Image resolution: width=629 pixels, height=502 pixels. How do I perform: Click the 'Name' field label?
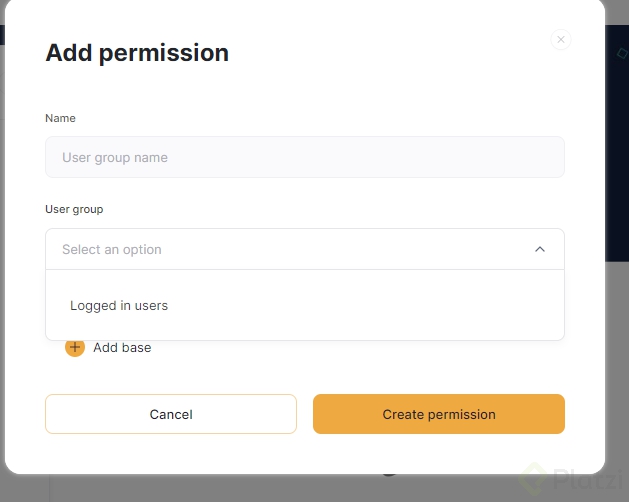60,118
